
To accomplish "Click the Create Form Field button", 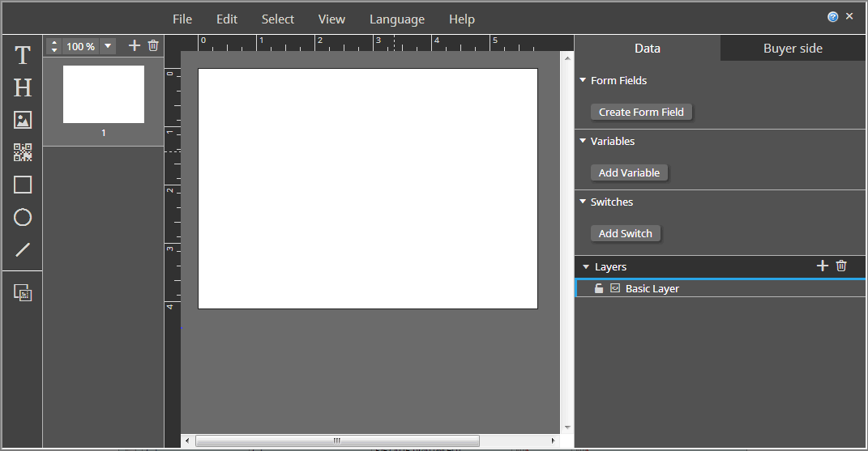I will (x=641, y=112).
